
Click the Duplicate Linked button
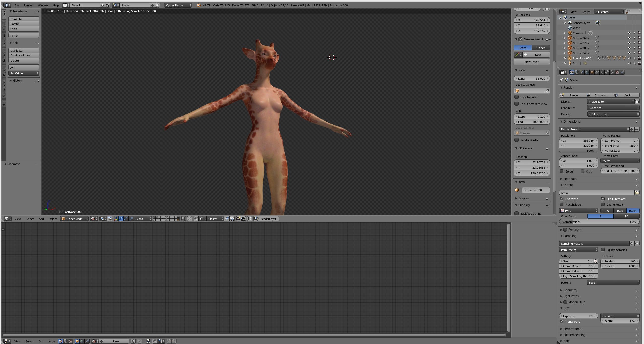pyautogui.click(x=24, y=55)
